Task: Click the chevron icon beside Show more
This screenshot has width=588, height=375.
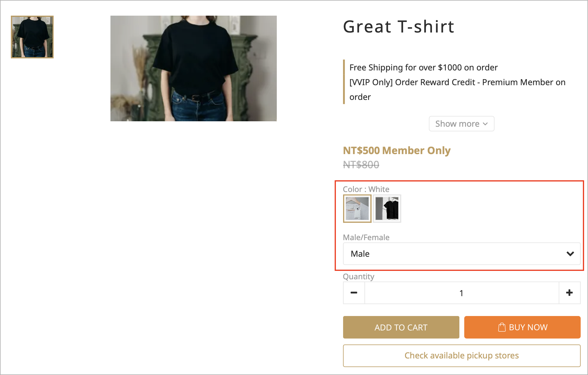Action: (x=485, y=124)
